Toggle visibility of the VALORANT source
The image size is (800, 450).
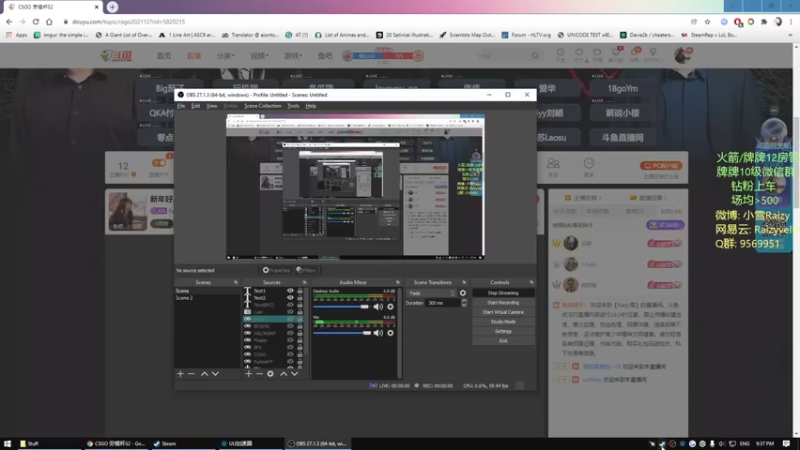(x=290, y=333)
